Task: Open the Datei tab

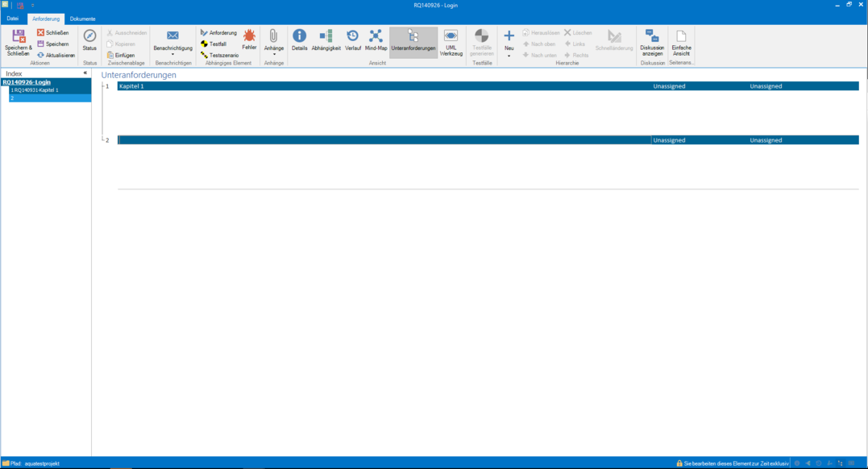Action: pyautogui.click(x=13, y=19)
